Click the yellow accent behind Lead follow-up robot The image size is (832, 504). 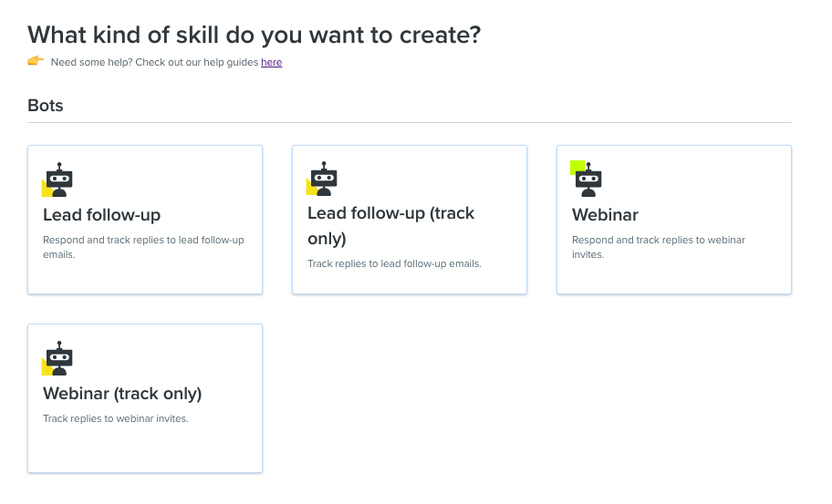coord(46,190)
